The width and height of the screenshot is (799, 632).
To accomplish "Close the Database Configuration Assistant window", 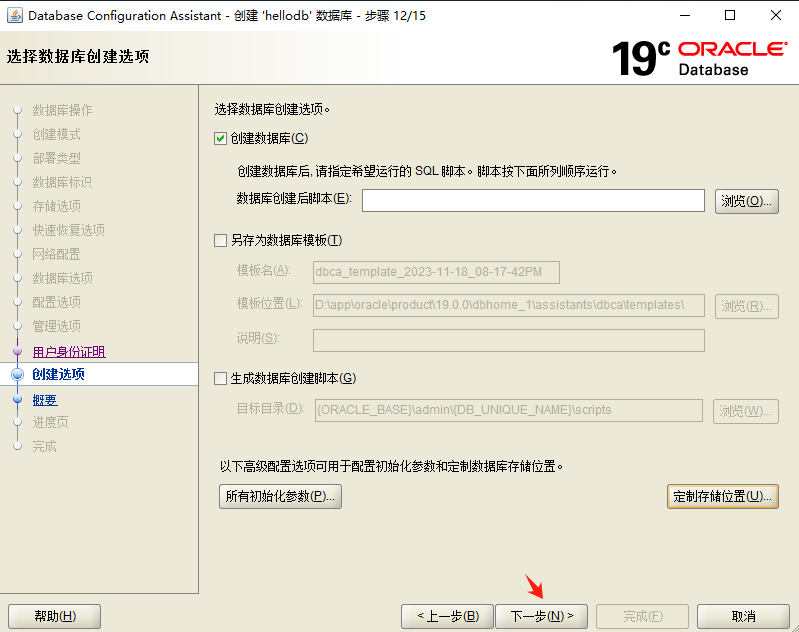I will coord(776,15).
